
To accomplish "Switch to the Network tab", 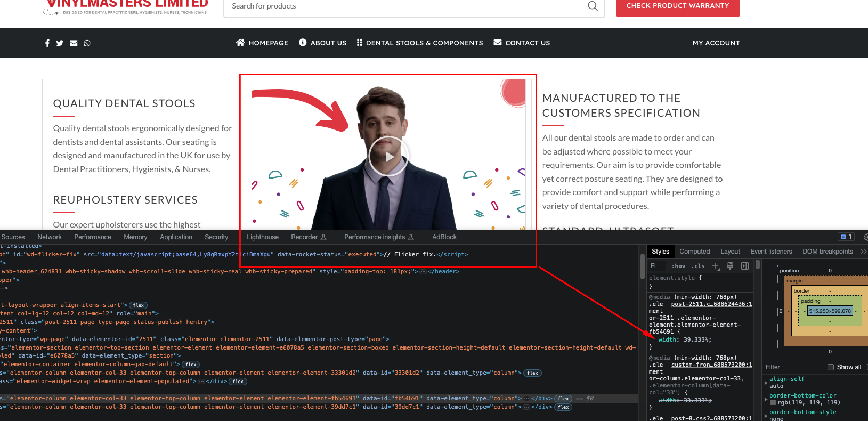I will [x=50, y=237].
